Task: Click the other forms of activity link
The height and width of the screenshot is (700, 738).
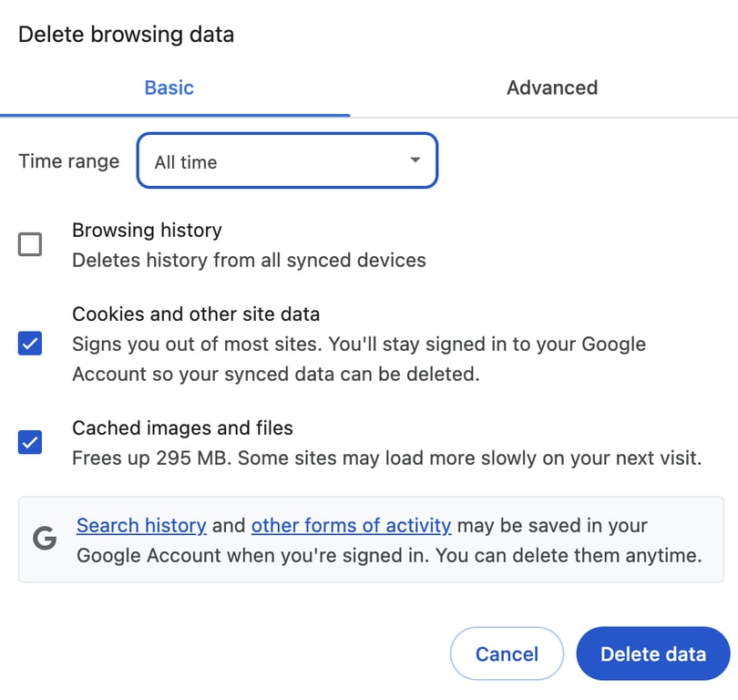Action: click(x=351, y=525)
